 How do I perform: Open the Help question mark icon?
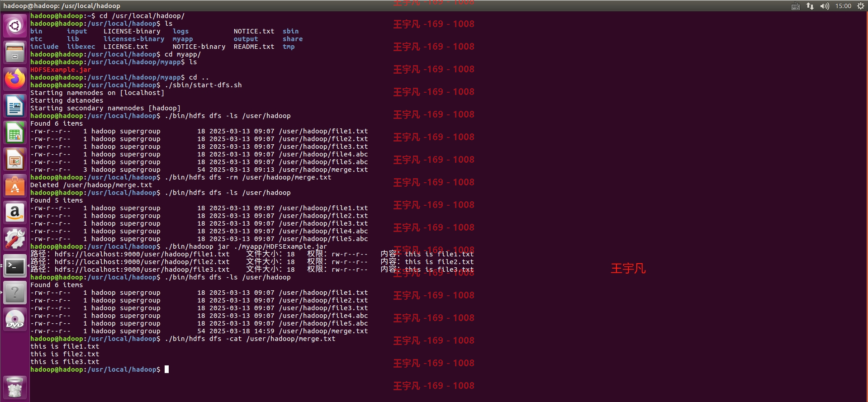[15, 293]
